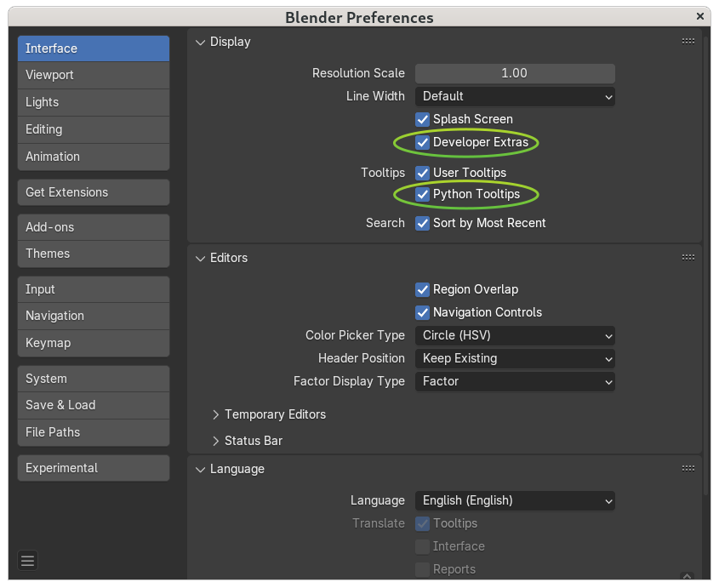Image resolution: width=719 pixels, height=588 pixels.
Task: Open the preferences hamburger menu
Action: [x=27, y=561]
